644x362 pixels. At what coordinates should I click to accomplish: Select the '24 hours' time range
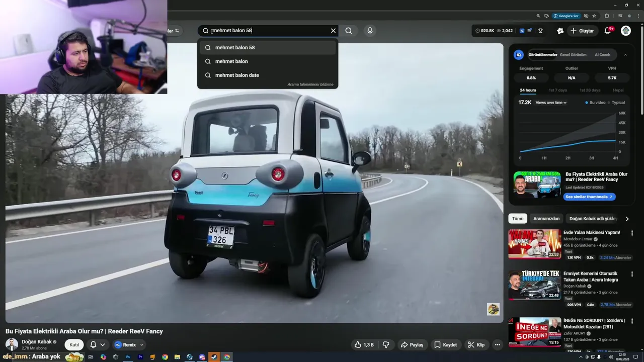click(528, 90)
